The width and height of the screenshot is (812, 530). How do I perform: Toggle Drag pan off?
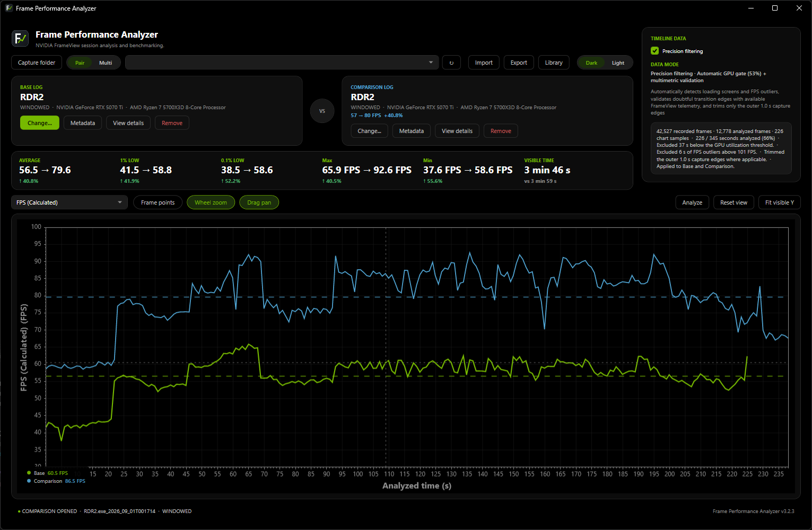tap(259, 202)
